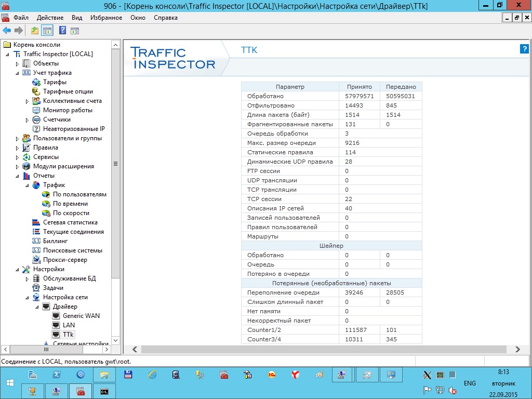The height and width of the screenshot is (399, 532).
Task: Open the По времени traffic report
Action: [x=70, y=204]
